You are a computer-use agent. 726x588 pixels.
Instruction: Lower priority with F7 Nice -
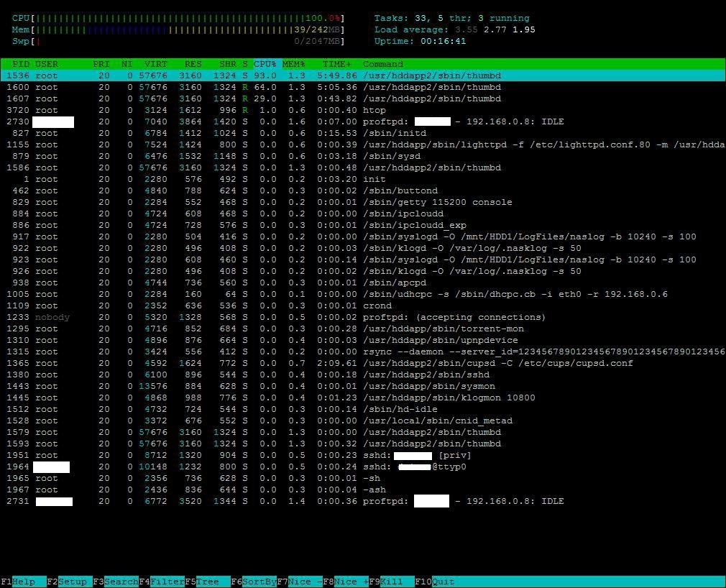[300, 582]
